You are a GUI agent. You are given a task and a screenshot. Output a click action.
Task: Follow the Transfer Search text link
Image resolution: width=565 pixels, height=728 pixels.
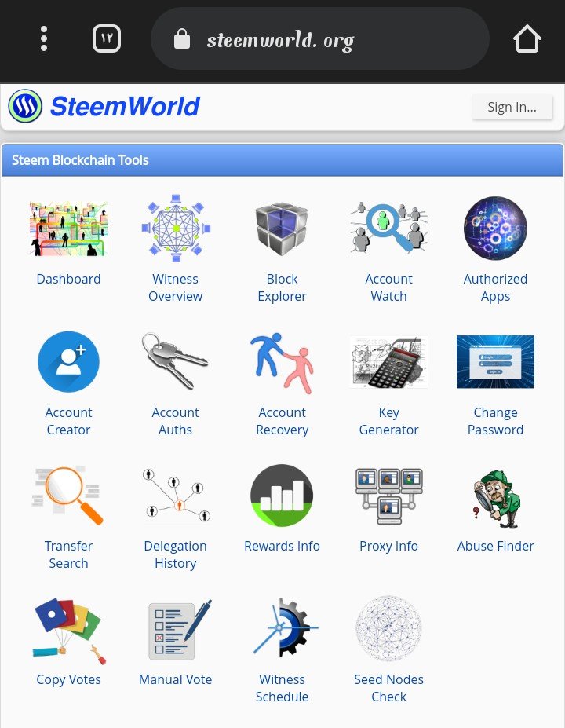[x=68, y=554]
